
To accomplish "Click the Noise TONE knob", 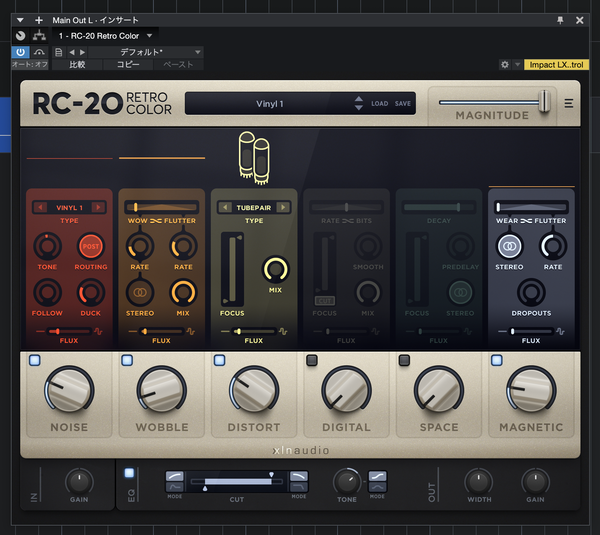I will pos(47,246).
